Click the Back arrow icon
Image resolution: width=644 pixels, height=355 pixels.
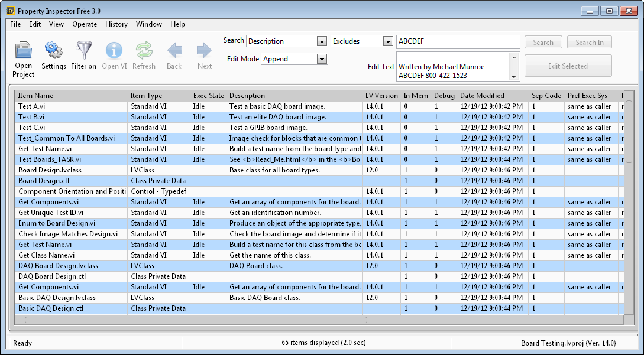coord(174,51)
